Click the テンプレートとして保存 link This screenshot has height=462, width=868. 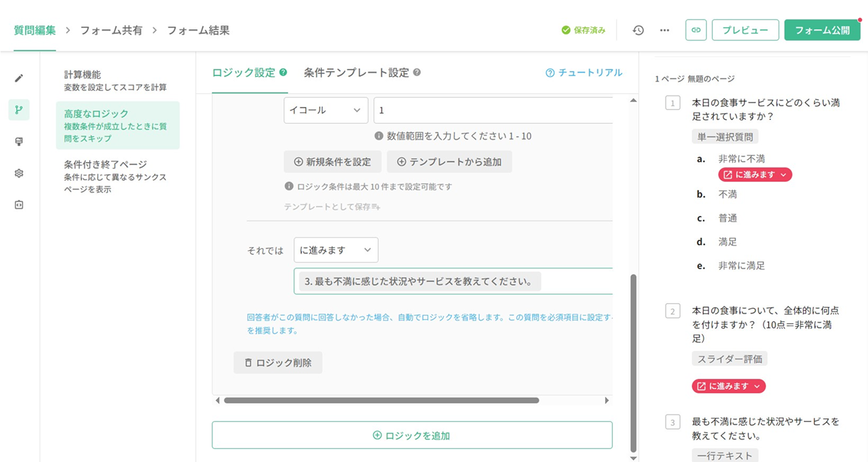[332, 206]
